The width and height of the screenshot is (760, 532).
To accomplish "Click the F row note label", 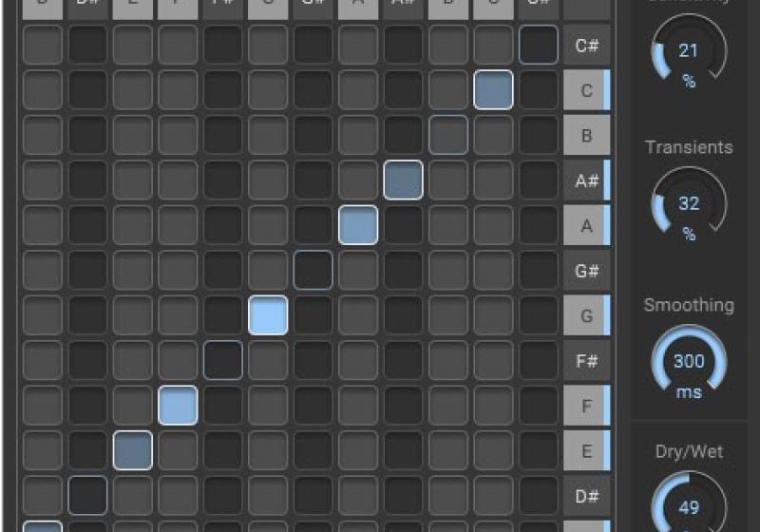I will 587,406.
